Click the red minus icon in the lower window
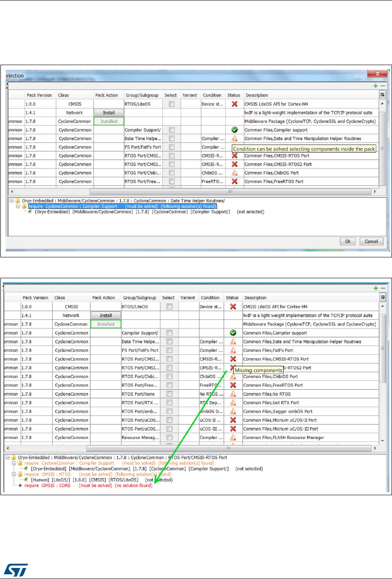The image size is (392, 579). coord(383,288)
